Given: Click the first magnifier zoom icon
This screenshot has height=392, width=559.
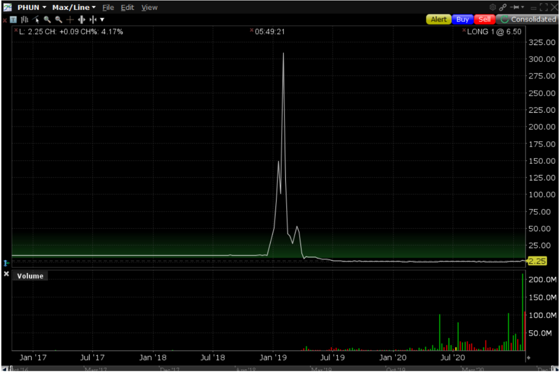Looking at the screenshot, I should point(47,20).
